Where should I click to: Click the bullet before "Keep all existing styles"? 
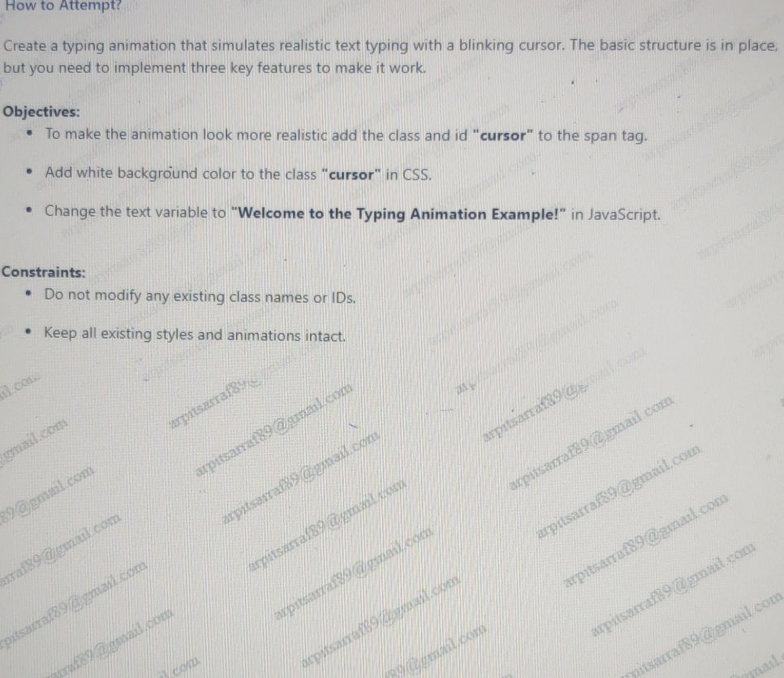point(29,334)
